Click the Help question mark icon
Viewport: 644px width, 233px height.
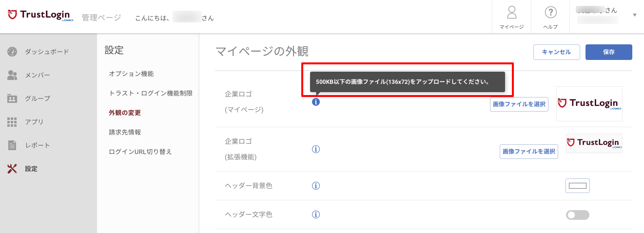[550, 12]
